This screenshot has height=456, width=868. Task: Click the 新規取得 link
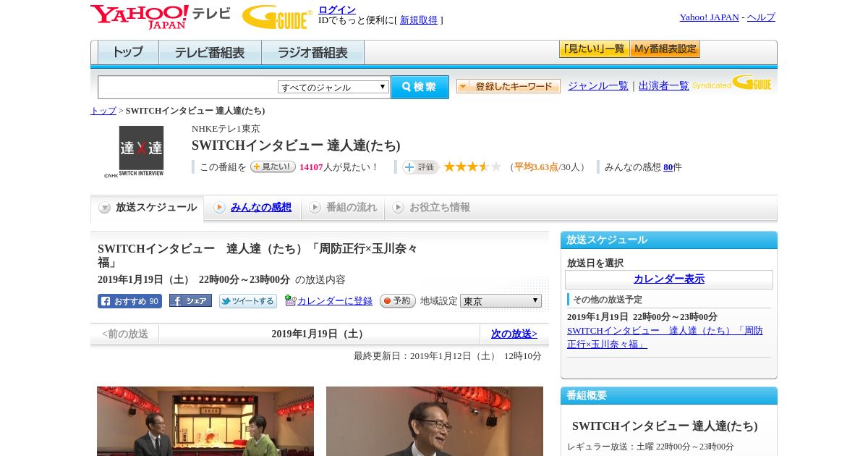tap(419, 20)
